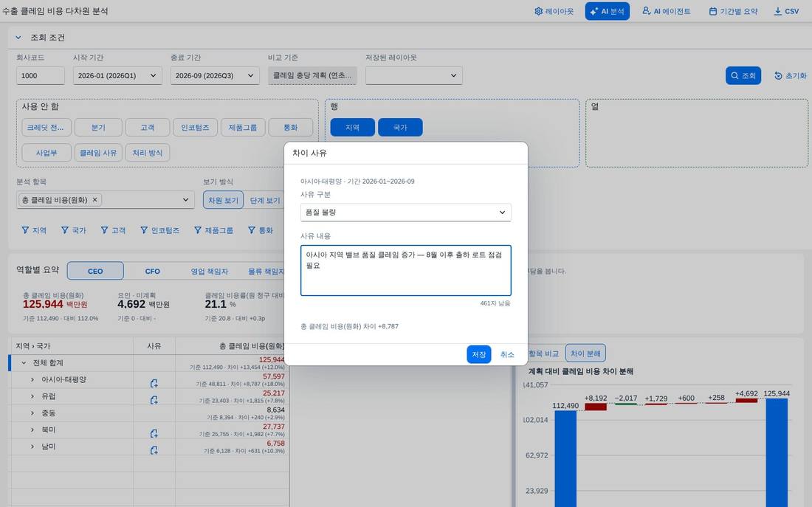This screenshot has width=812, height=507.
Task: Run the query with 조회 search button
Action: click(743, 75)
